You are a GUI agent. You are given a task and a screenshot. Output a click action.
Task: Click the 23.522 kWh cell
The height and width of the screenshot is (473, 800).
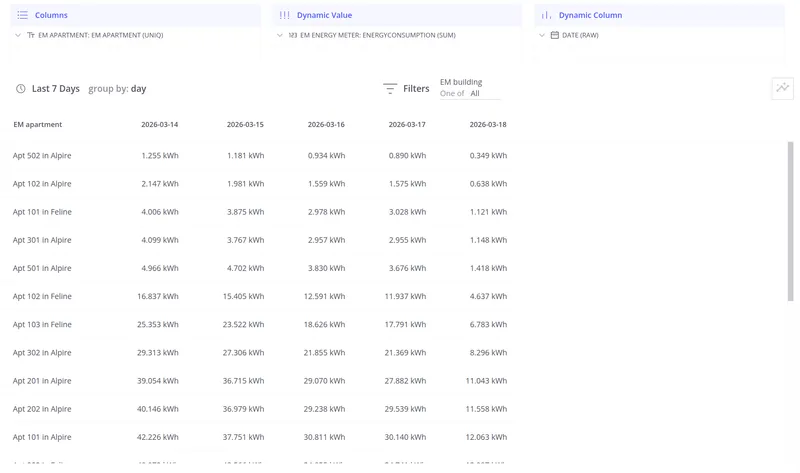click(x=243, y=324)
